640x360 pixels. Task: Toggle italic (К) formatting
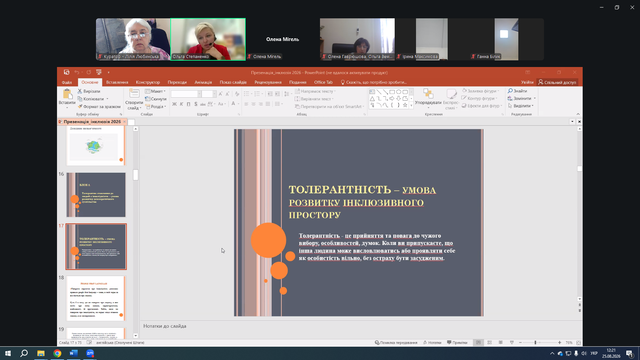182,104
